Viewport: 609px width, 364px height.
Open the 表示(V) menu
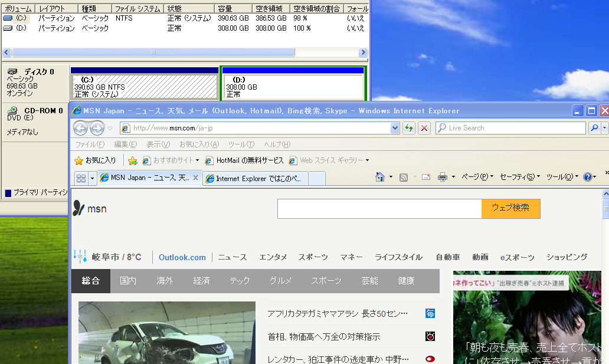click(158, 145)
